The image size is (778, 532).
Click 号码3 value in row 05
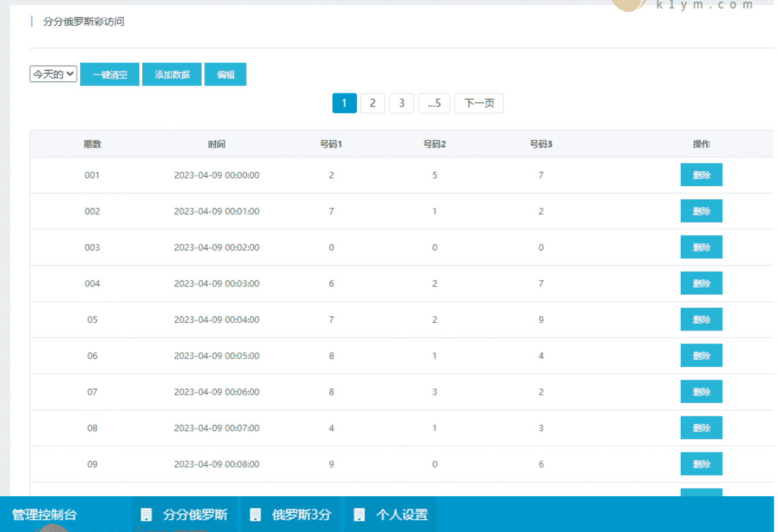click(x=541, y=320)
